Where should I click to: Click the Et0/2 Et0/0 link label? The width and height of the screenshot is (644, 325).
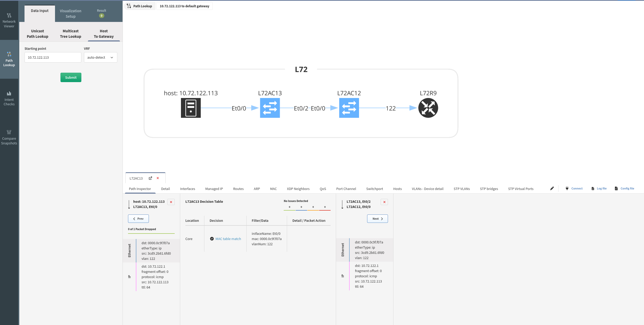coord(309,108)
